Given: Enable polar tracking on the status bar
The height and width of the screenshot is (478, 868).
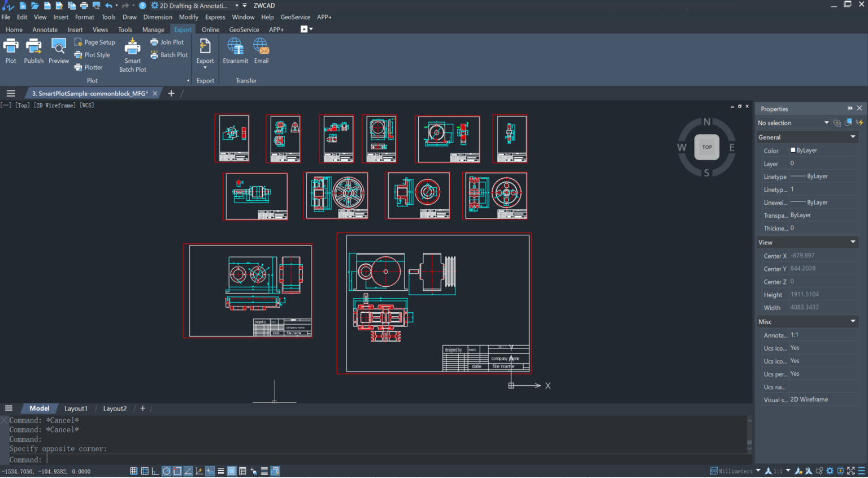Looking at the screenshot, I should pyautogui.click(x=166, y=470).
